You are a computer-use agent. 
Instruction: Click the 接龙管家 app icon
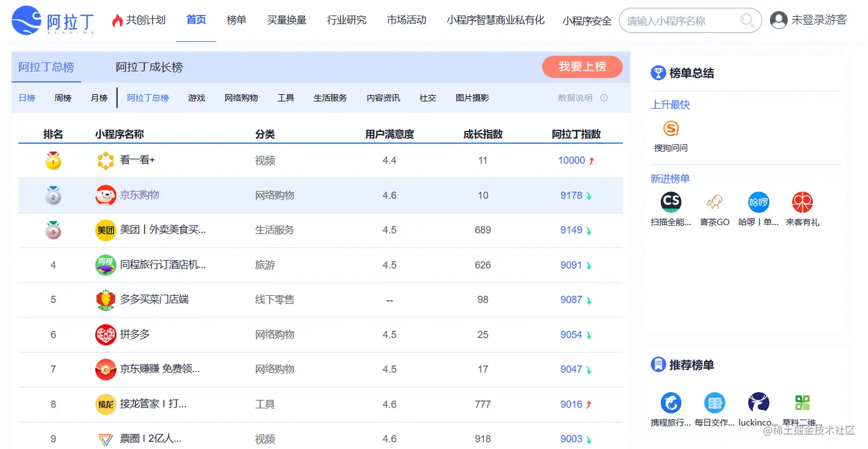[x=106, y=404]
